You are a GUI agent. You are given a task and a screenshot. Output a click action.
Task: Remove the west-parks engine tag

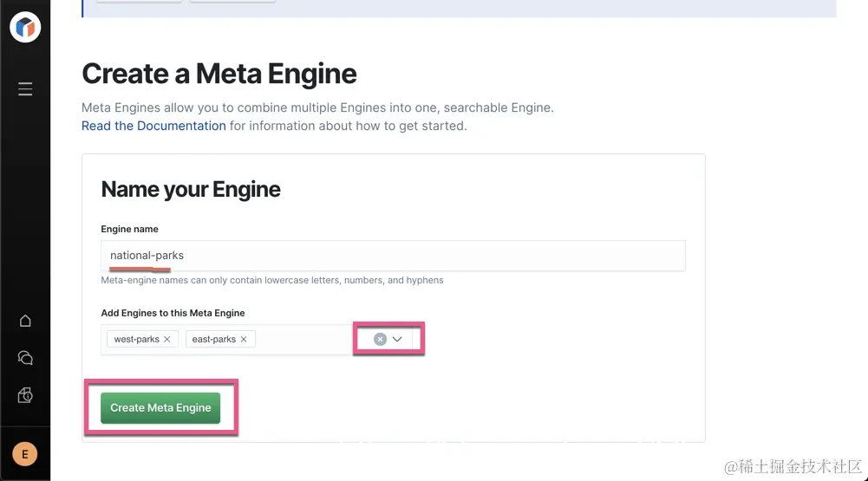(166, 340)
